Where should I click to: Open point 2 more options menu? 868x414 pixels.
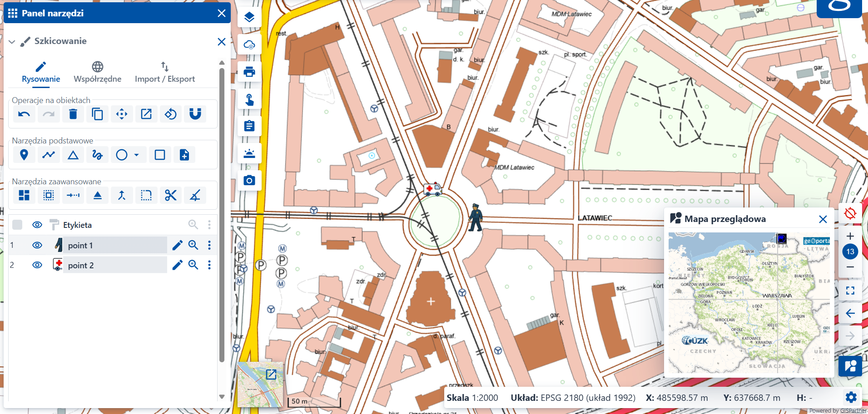click(x=209, y=265)
